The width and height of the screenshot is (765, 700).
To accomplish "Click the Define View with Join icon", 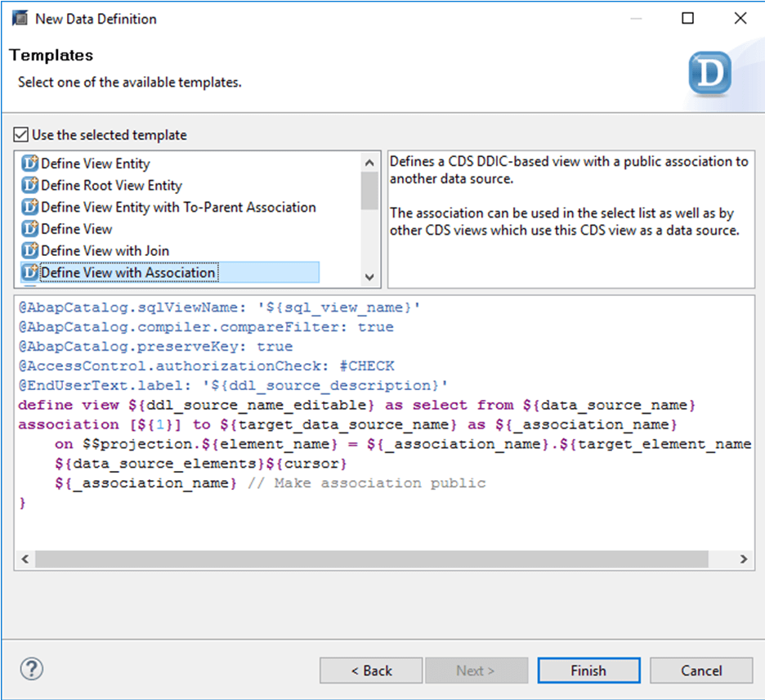I will 29,250.
